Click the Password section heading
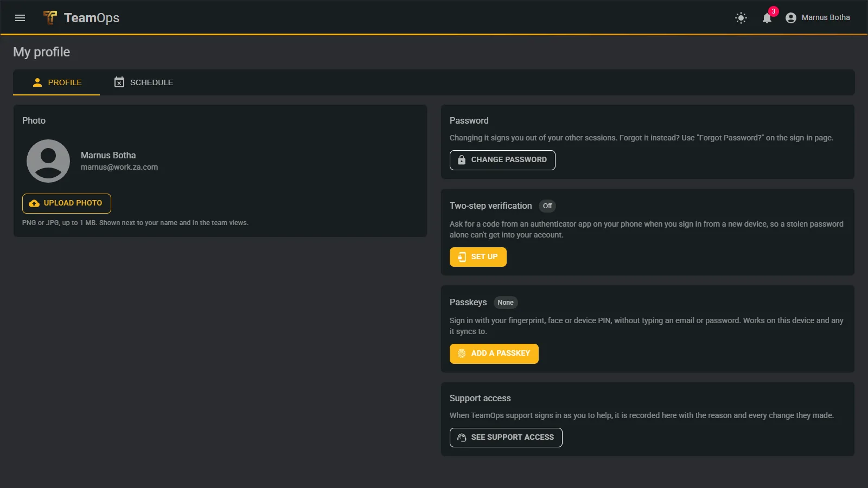The width and height of the screenshot is (868, 488). coord(469,120)
